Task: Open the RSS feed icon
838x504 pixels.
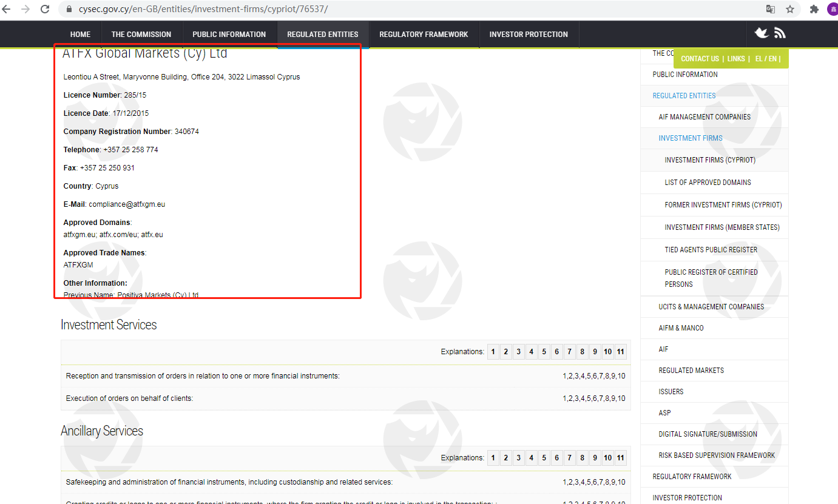Action: coord(780,33)
